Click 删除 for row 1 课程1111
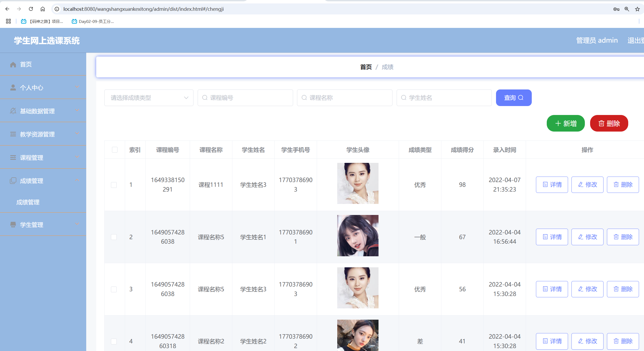Viewport: 644px width, 351px height. tap(623, 185)
